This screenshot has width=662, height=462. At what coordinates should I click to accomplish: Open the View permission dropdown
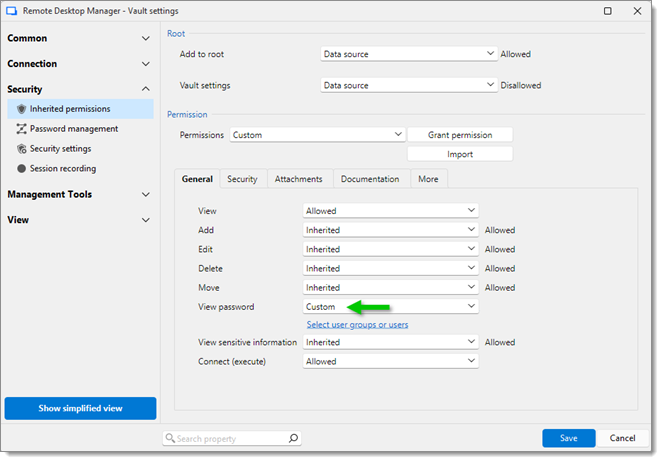click(391, 211)
